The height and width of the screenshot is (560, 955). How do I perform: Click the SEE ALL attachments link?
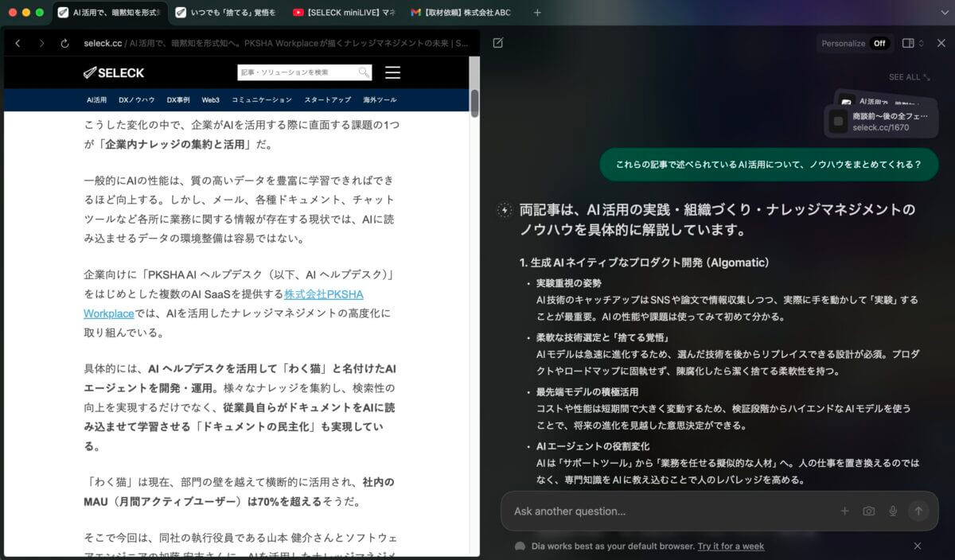coord(910,77)
